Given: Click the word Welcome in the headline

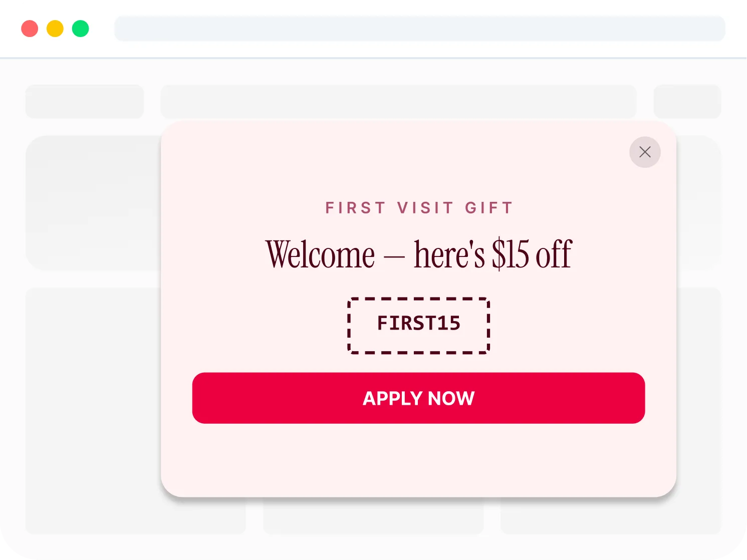Looking at the screenshot, I should 320,254.
